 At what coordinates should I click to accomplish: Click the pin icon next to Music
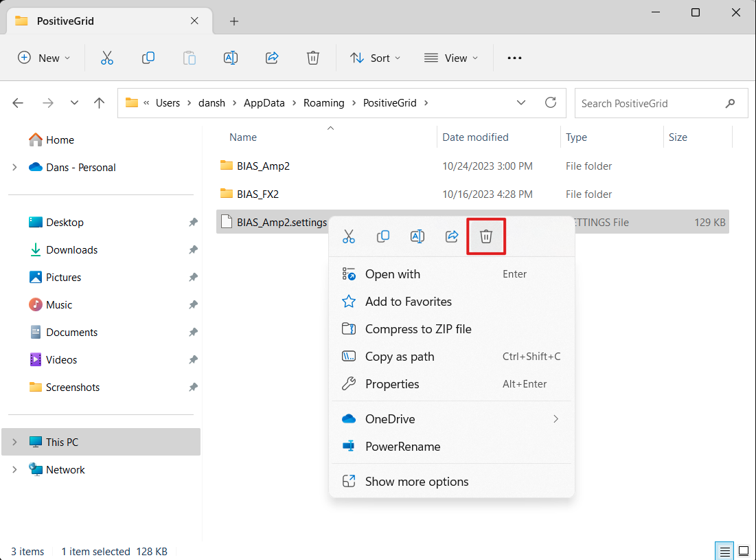coord(193,305)
